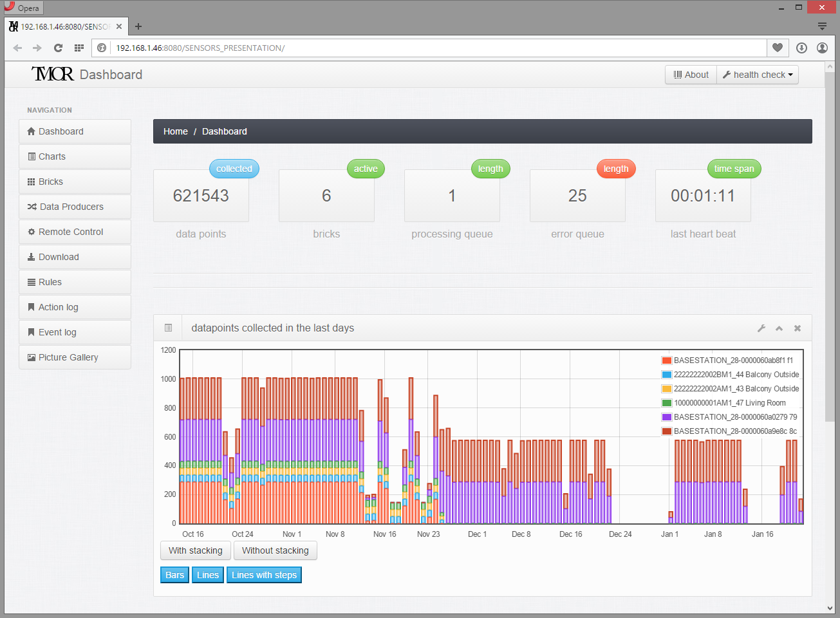
Task: Collapse the datapoints chart panel with chevron
Action: (779, 328)
